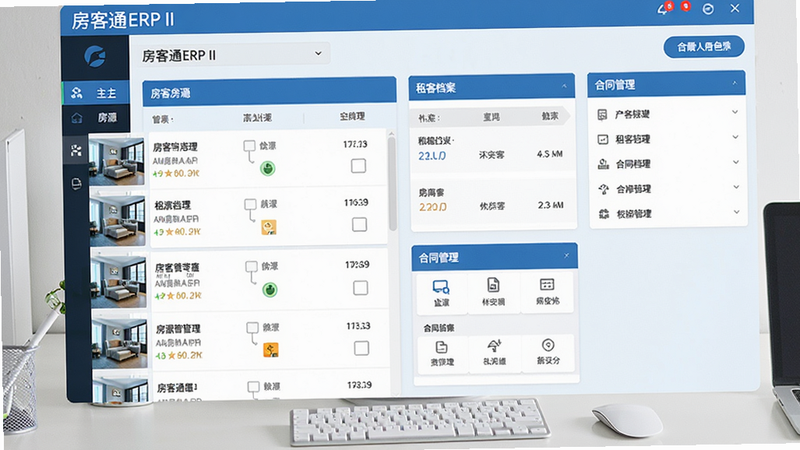
Task: Click the green round status icon in first listing row
Action: pyautogui.click(x=268, y=168)
